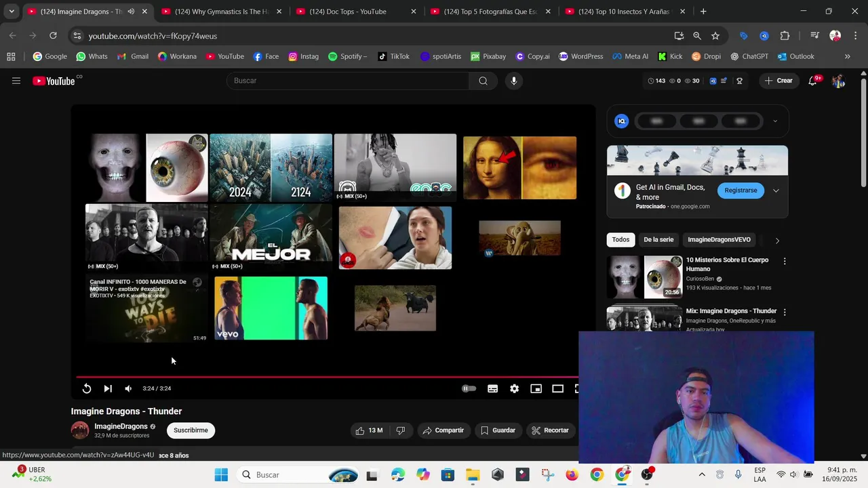Mute the video player volume

click(x=128, y=388)
